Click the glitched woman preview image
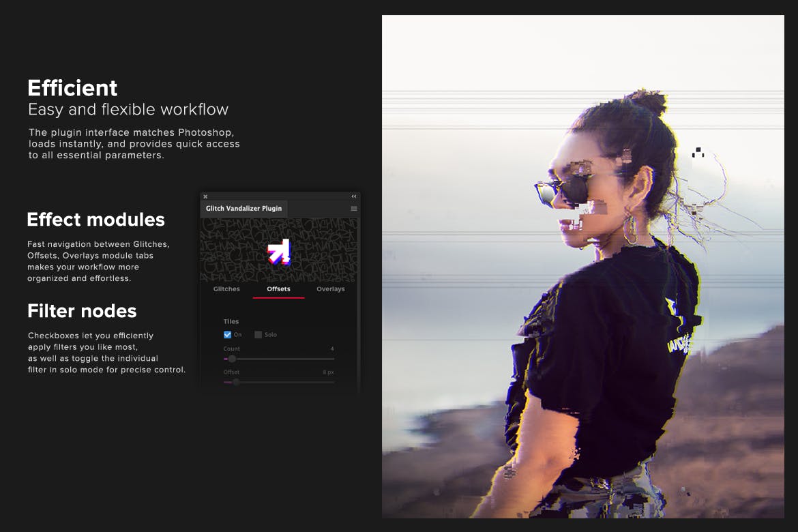Viewport: 798px width, 532px height. 582,266
